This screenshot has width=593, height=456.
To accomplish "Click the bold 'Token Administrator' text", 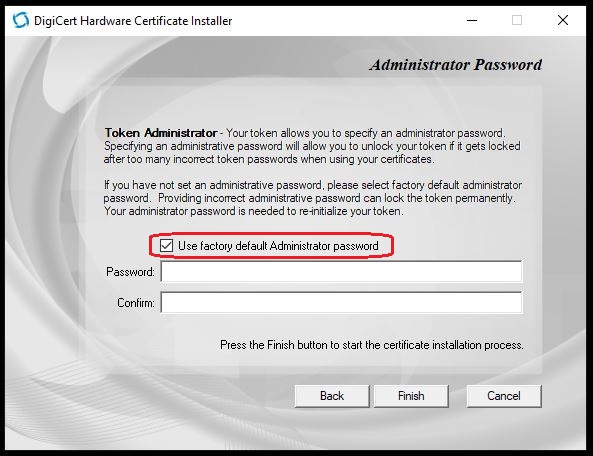I will tap(161, 133).
